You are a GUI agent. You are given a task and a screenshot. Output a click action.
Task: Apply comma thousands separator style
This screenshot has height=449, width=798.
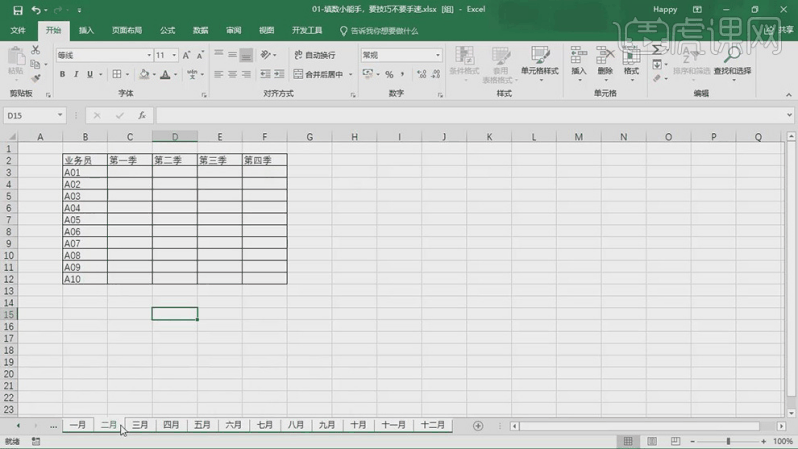(403, 74)
